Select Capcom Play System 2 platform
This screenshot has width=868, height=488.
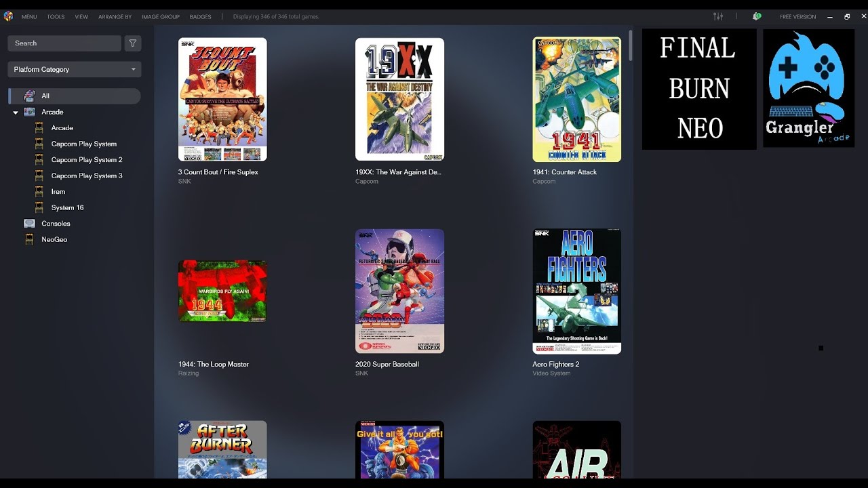point(87,160)
